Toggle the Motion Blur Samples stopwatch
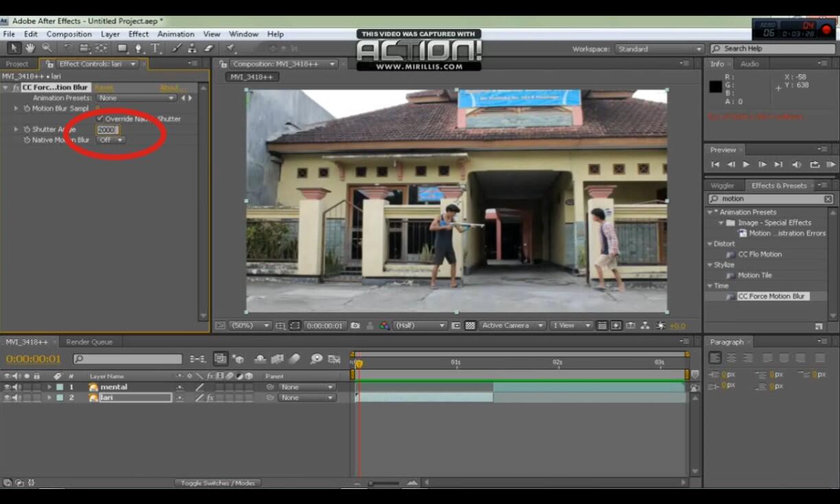 [27, 108]
